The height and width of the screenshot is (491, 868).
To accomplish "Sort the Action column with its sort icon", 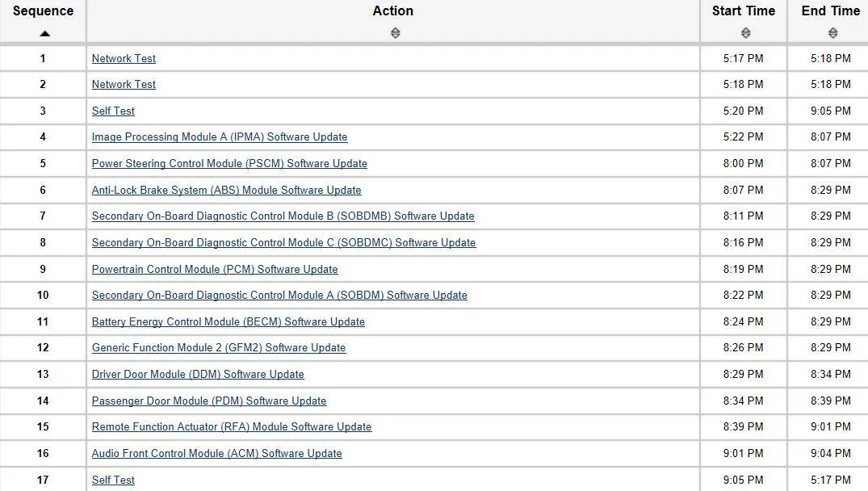I will click(x=396, y=33).
